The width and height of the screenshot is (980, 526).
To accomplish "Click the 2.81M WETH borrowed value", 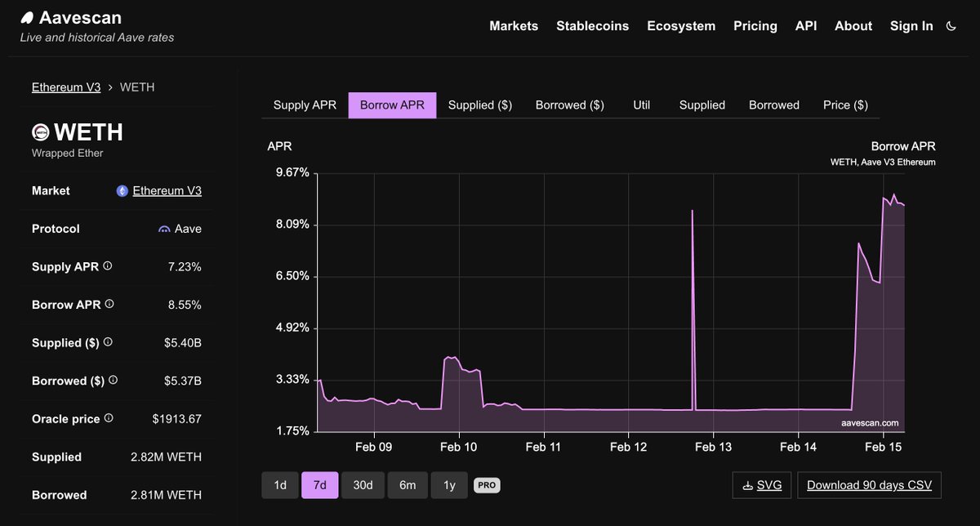I will (166, 495).
